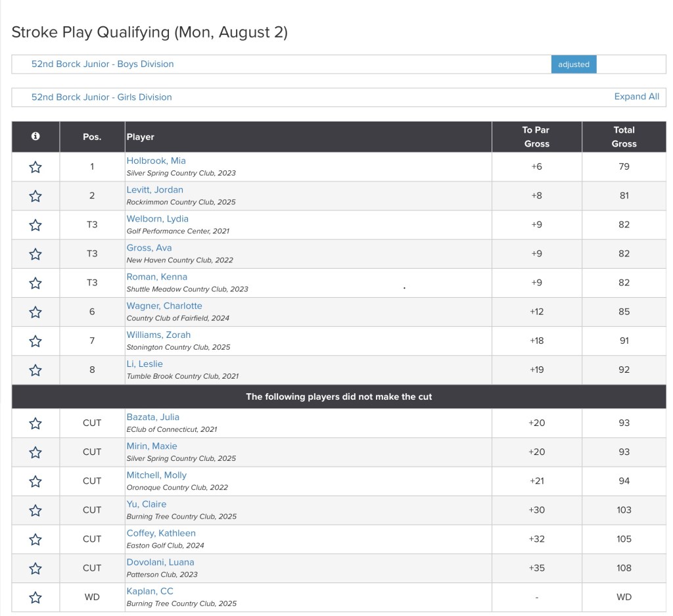Star Mia Holbrook as favorite
Screen dimensions: 673x616
pos(35,167)
